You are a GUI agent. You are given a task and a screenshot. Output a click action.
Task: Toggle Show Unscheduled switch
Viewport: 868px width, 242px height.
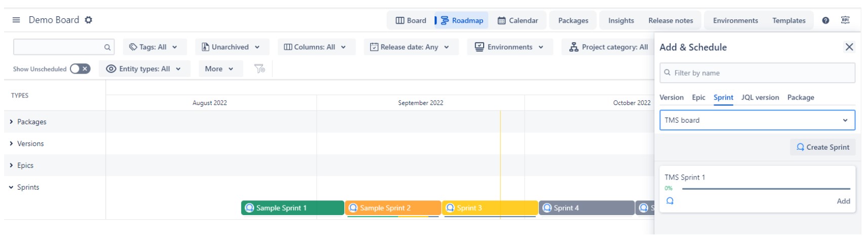[x=80, y=69]
